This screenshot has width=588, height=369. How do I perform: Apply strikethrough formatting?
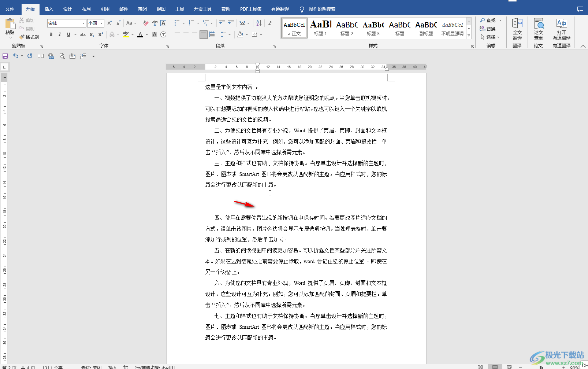[83, 34]
